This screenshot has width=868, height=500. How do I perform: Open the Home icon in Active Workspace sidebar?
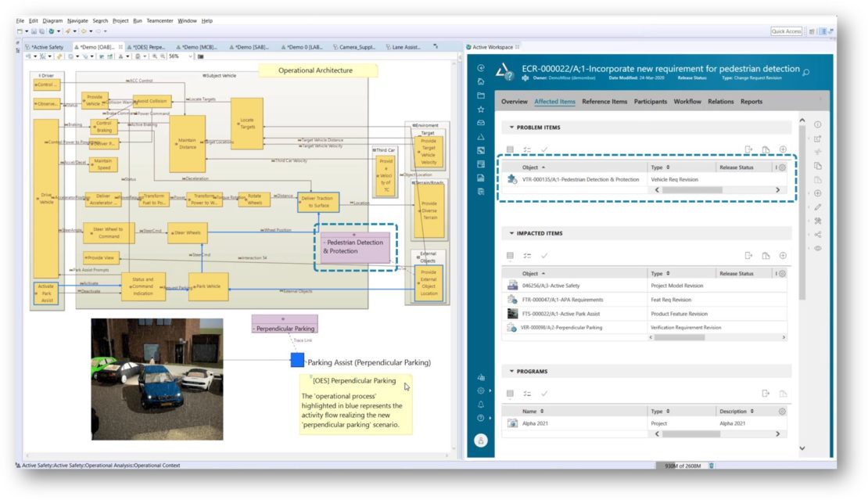click(479, 82)
